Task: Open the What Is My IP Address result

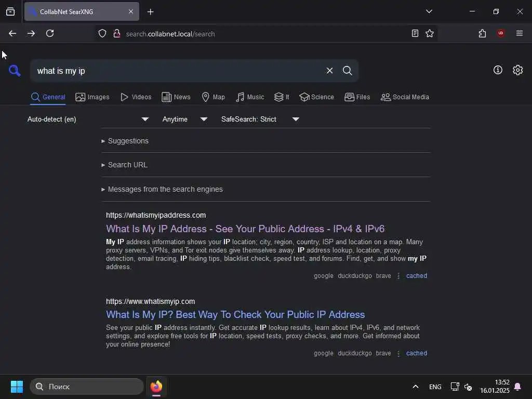Action: pos(245,229)
